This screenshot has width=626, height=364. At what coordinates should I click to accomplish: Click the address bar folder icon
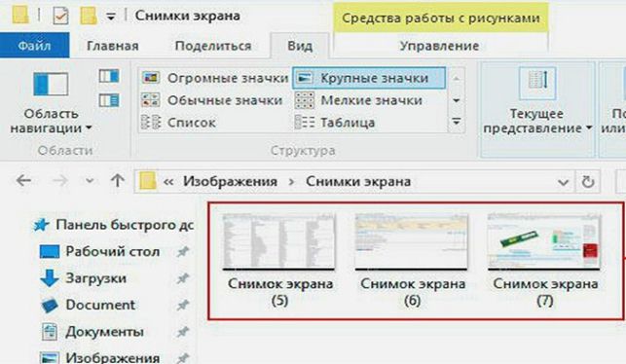coord(147,182)
